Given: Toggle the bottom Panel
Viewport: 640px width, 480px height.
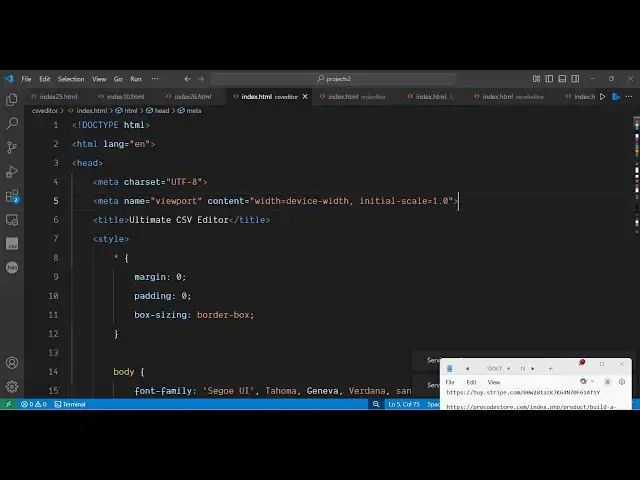Looking at the screenshot, I should click(x=562, y=79).
